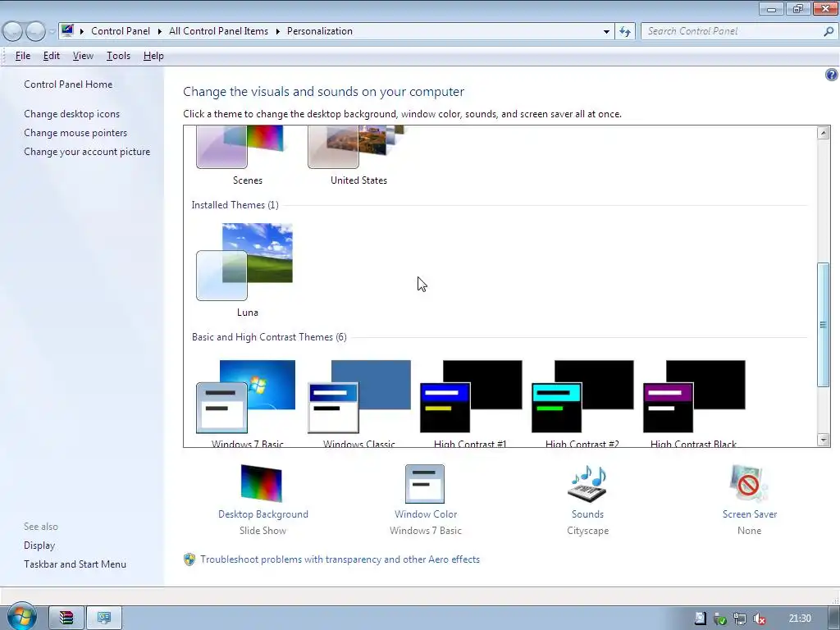
Task: Click Change desktop icons link
Action: 72,113
